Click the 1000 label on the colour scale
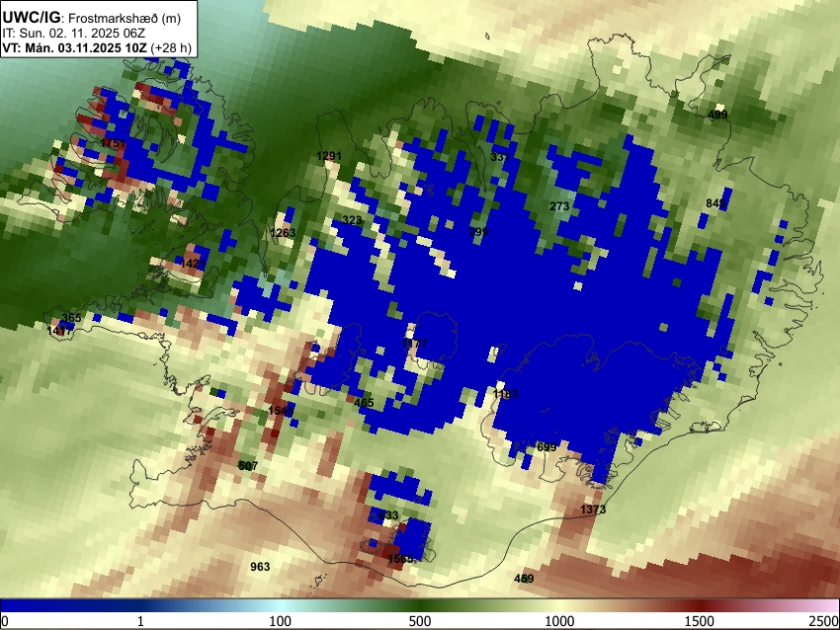 coord(559,621)
